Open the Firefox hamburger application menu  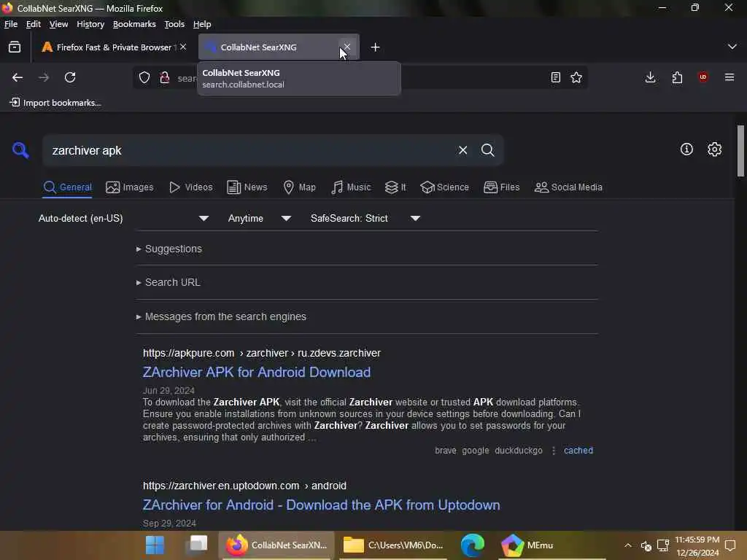coord(729,77)
